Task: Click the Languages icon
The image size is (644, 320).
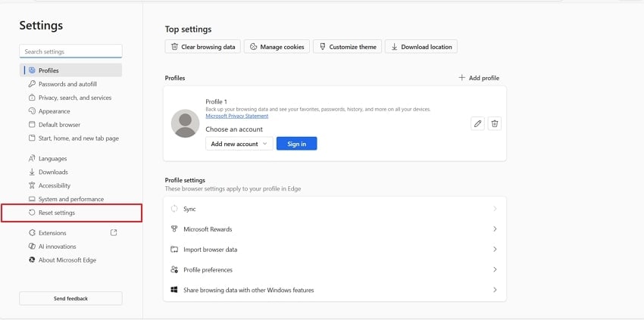Action: point(32,158)
